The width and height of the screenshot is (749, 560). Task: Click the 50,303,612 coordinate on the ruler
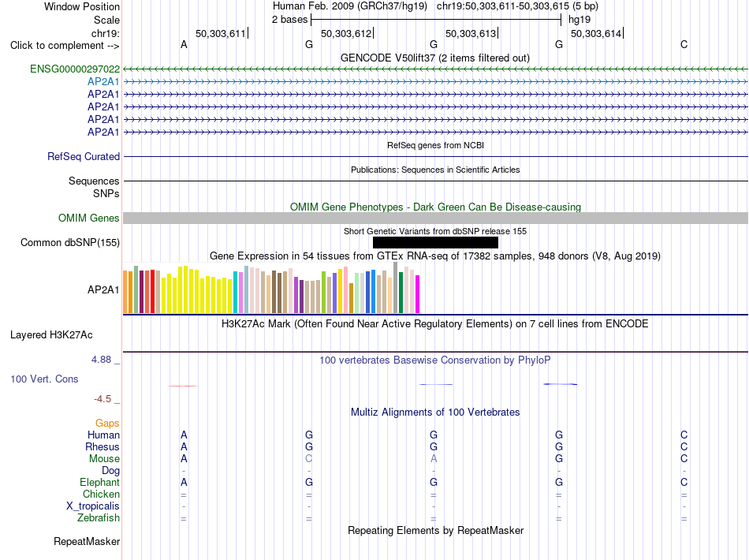(346, 33)
